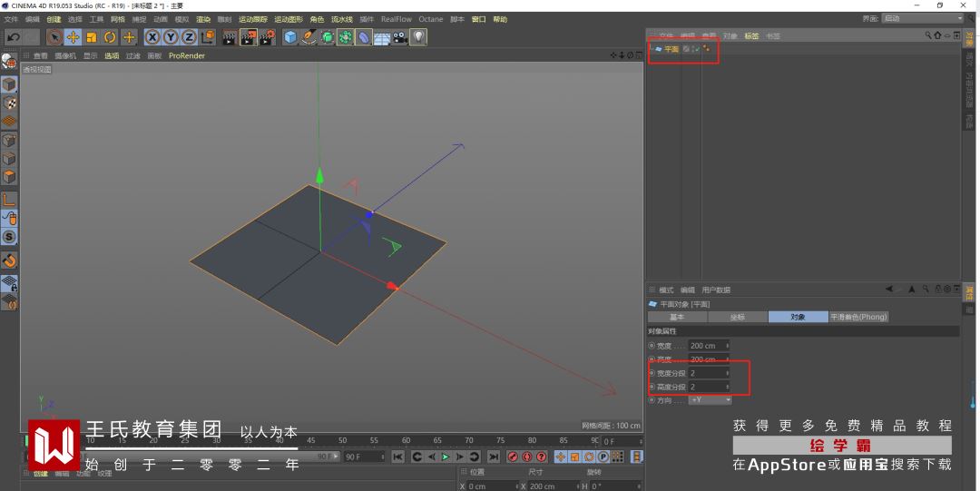Select the Move tool in top toolbar
The width and height of the screenshot is (980, 491).
pos(73,37)
